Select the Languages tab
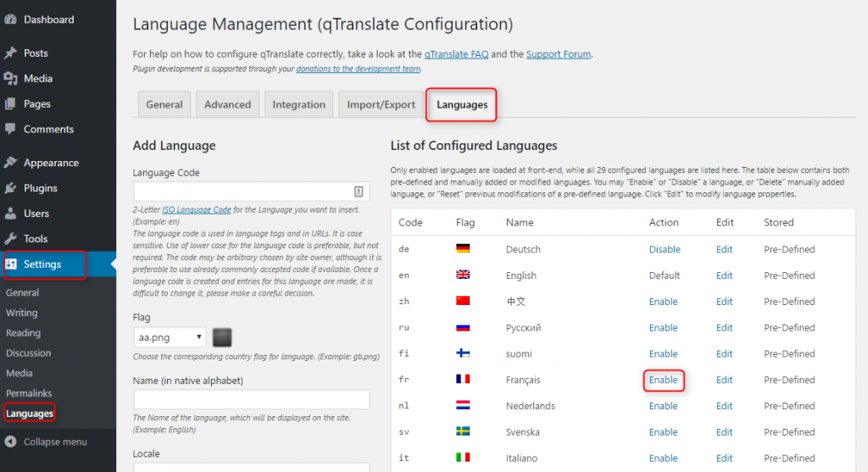Screen dimensions: 868x472 462,104
